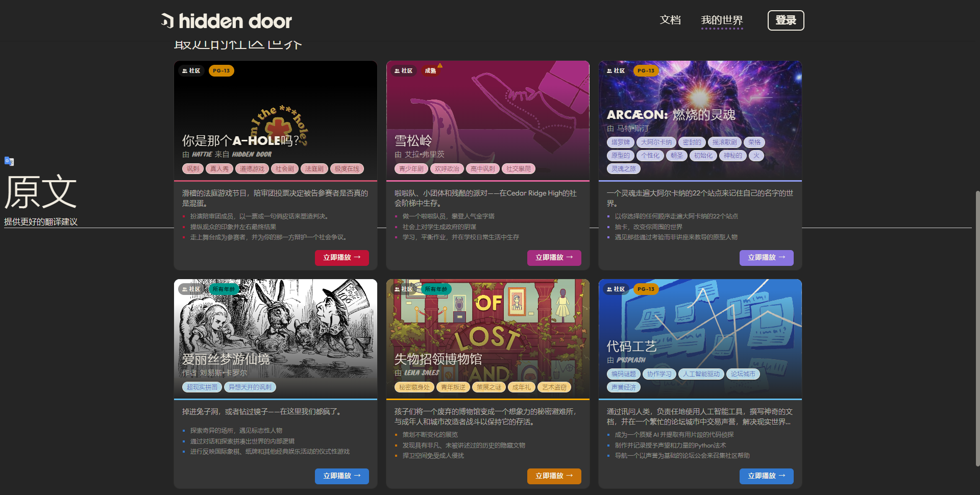This screenshot has height=495, width=980.
Task: Click 立即播放 on the ARCÆON card
Action: [x=767, y=258]
